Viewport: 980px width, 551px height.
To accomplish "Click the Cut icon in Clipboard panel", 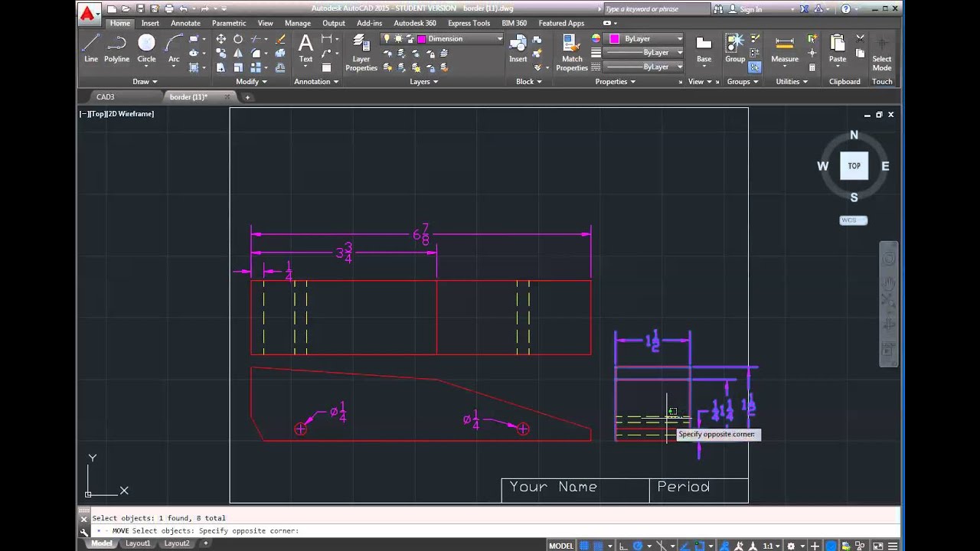I will coord(860,38).
